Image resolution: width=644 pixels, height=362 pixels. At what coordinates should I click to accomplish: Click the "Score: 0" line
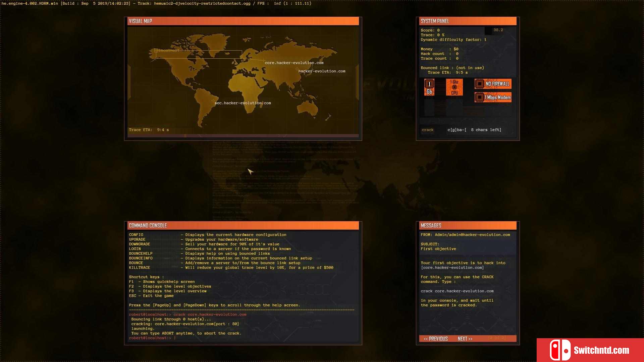point(430,30)
